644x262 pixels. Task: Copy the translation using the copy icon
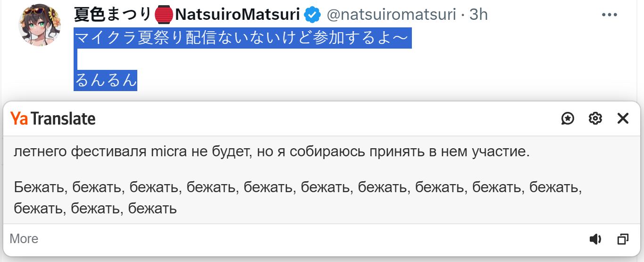pos(623,239)
